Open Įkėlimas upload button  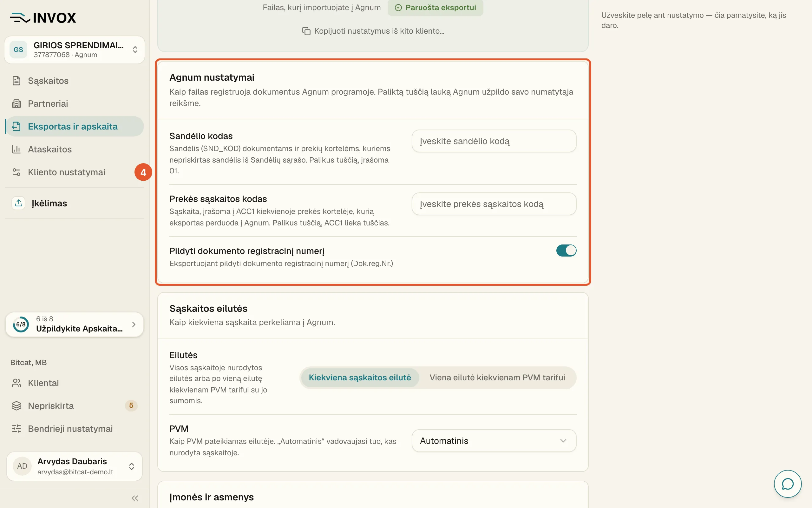[75, 203]
